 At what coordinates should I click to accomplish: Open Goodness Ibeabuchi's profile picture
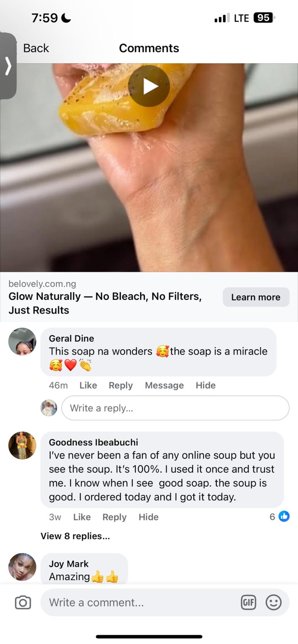click(x=22, y=446)
